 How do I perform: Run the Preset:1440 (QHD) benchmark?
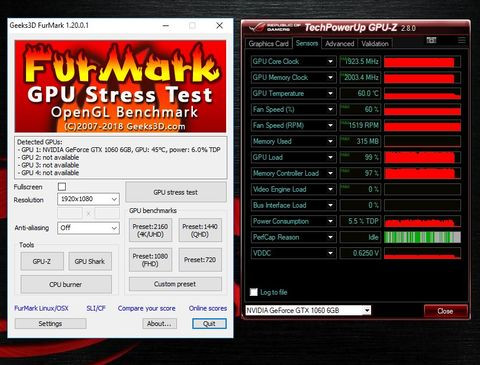pyautogui.click(x=200, y=230)
